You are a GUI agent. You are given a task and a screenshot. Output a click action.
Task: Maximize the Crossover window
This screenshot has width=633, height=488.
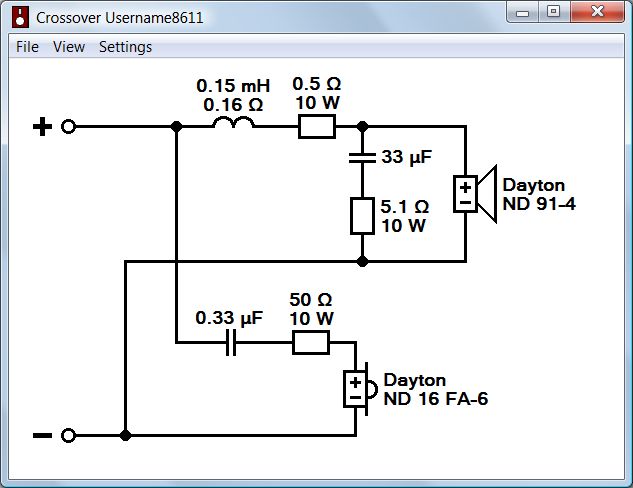(x=554, y=12)
